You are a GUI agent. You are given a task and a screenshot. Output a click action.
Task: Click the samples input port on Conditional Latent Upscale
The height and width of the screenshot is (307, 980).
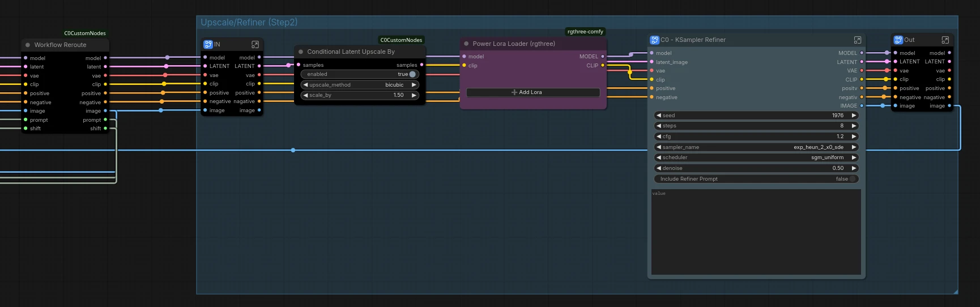point(299,65)
